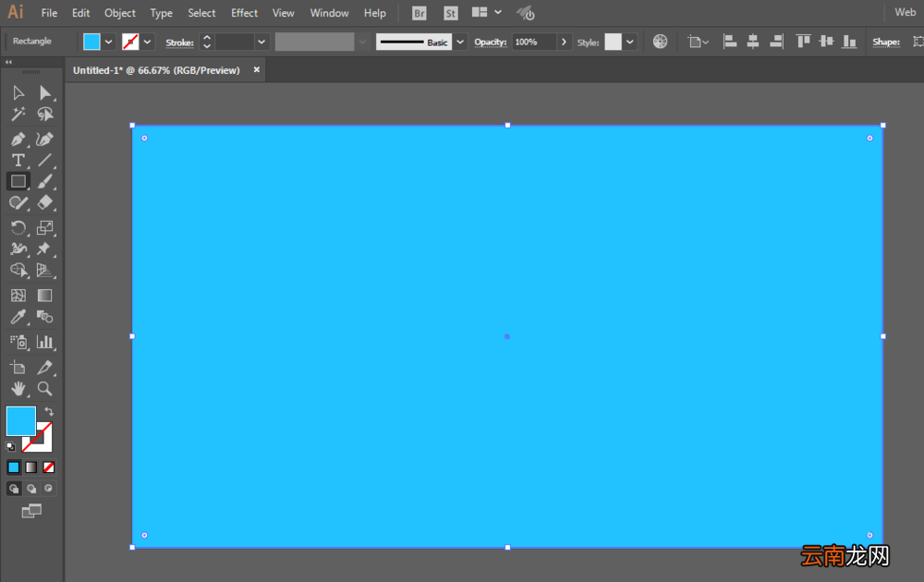Open the Type menu
The image size is (924, 582).
coord(161,13)
